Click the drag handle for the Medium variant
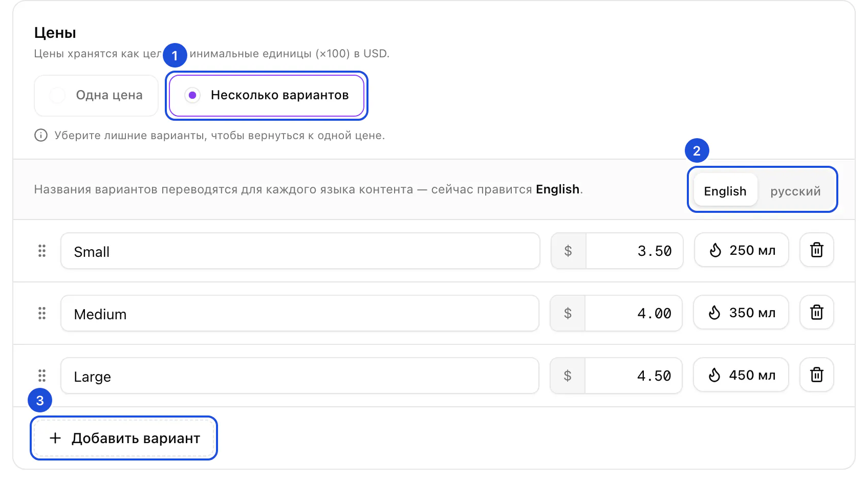868x482 pixels. pyautogui.click(x=42, y=313)
